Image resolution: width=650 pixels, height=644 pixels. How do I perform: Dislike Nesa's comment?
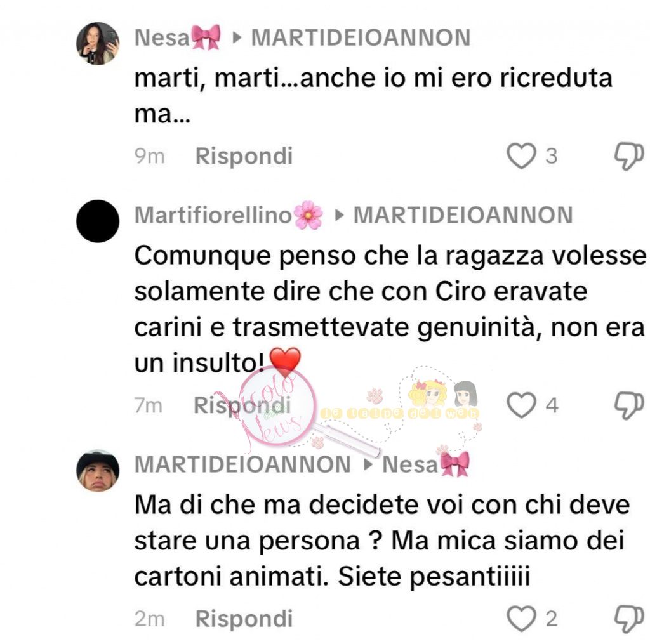point(628,156)
